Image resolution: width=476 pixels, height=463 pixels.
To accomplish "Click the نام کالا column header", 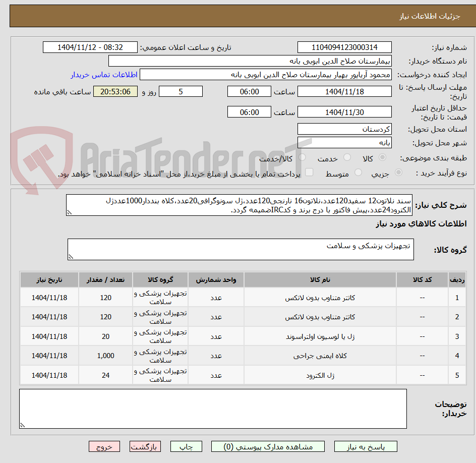I will click(320, 279).
